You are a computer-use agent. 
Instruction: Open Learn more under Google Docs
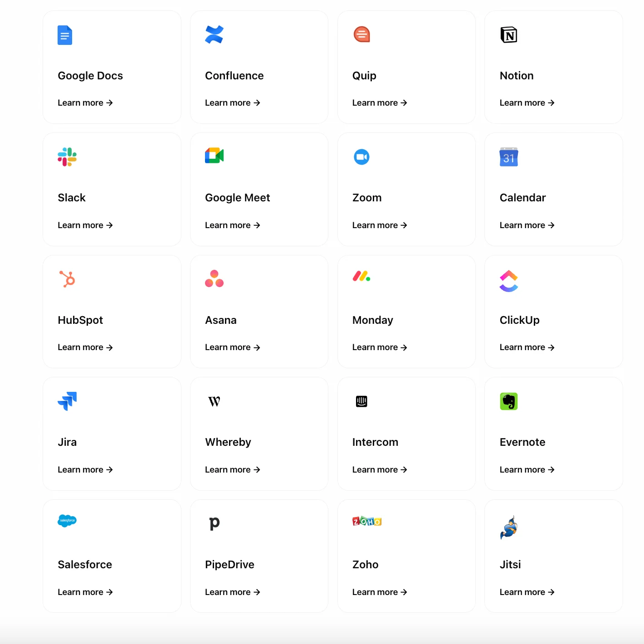coord(85,103)
